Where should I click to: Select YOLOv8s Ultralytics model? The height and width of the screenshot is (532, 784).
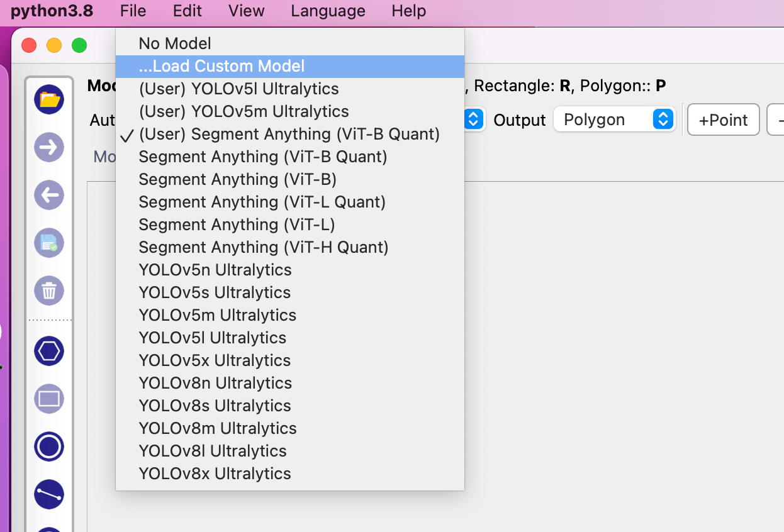(x=290, y=406)
